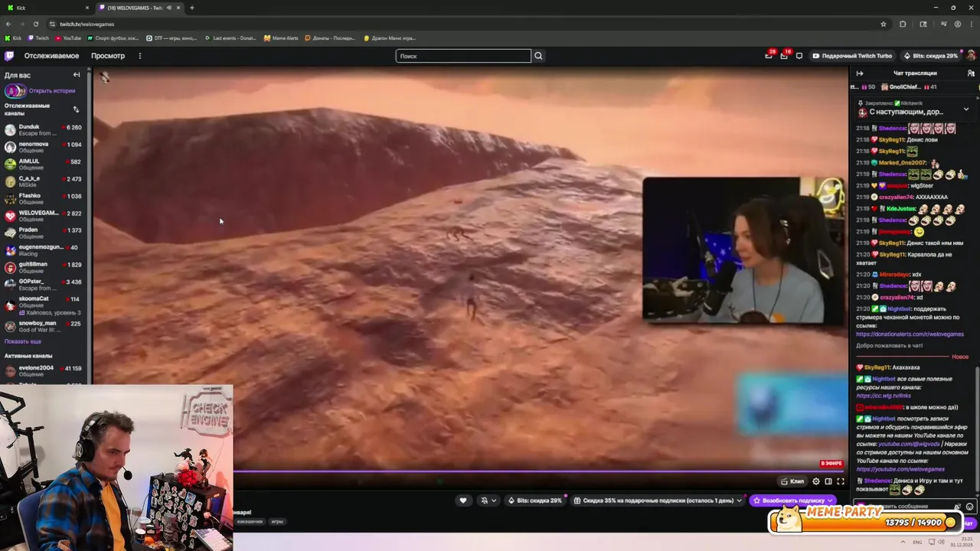Open the Meme Alerts bookmark
The height and width of the screenshot is (551, 980).
[x=281, y=37]
